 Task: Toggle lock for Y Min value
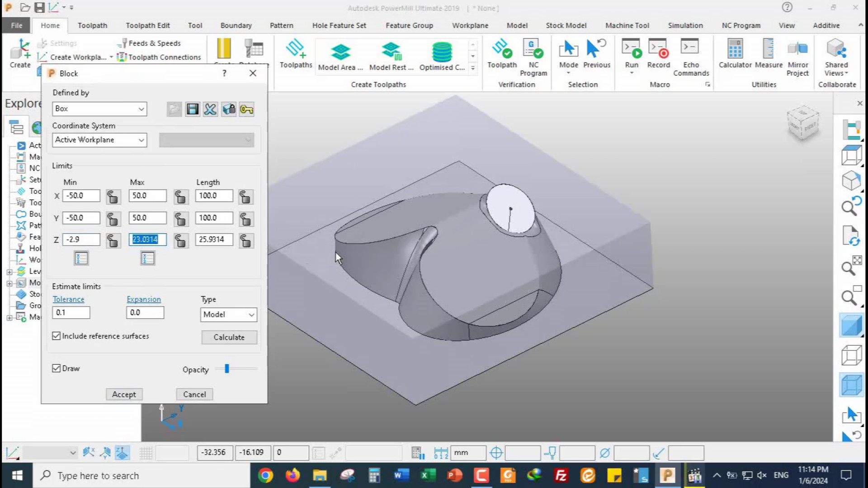click(113, 219)
